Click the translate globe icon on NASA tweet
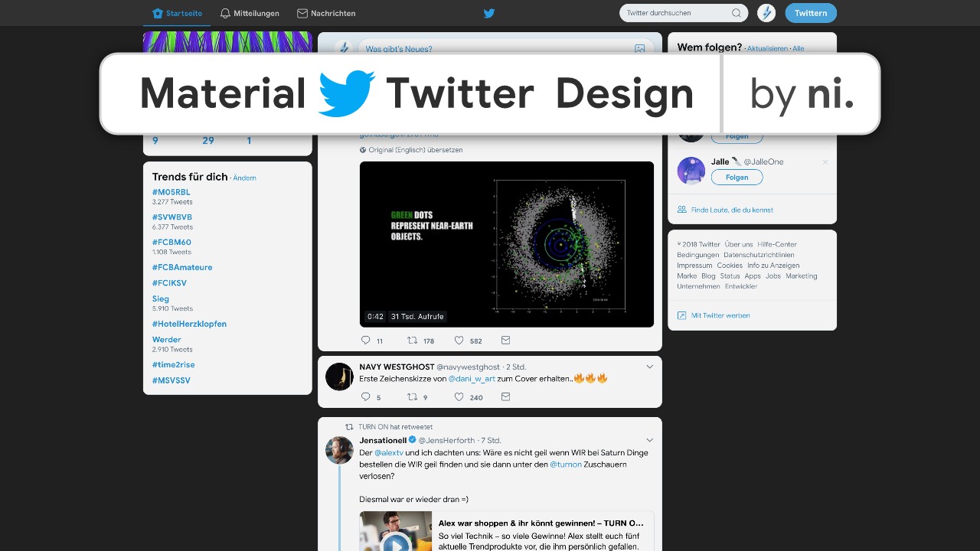This screenshot has height=551, width=980. point(363,149)
